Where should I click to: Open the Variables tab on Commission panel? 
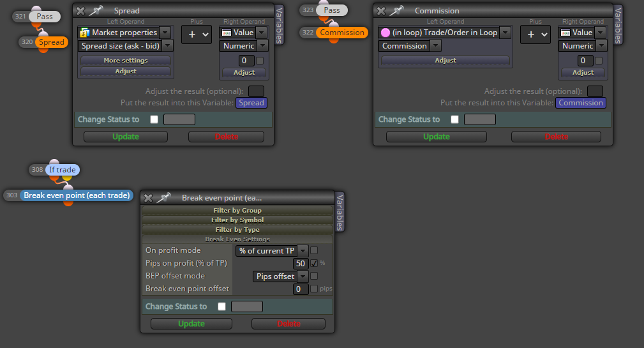tap(618, 25)
